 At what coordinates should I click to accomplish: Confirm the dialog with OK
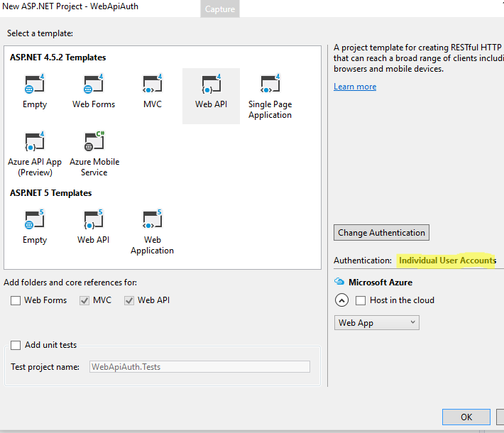click(466, 417)
